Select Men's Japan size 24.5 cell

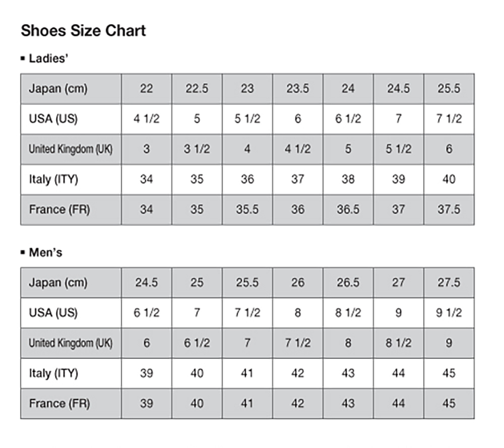(147, 283)
